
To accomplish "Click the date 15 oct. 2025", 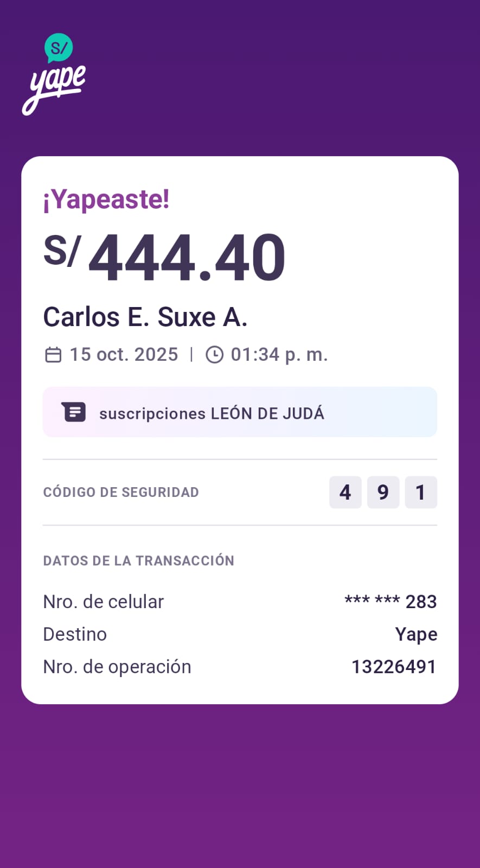I will (124, 355).
